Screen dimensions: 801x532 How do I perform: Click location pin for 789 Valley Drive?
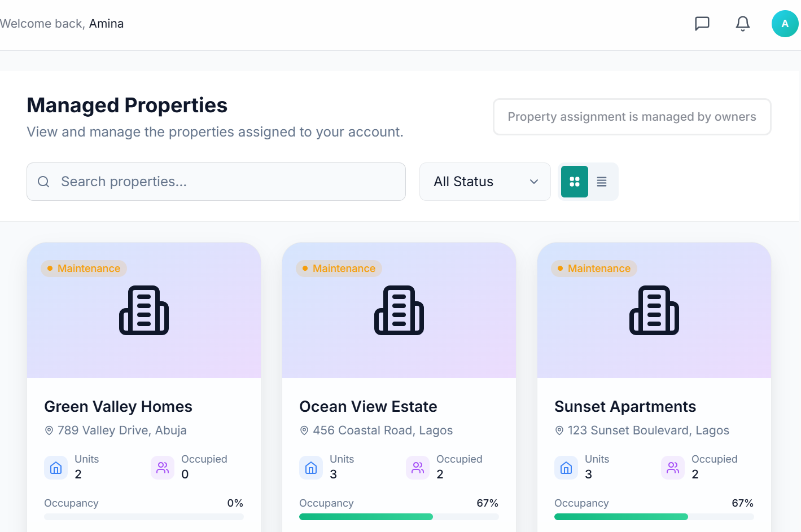pyautogui.click(x=49, y=430)
